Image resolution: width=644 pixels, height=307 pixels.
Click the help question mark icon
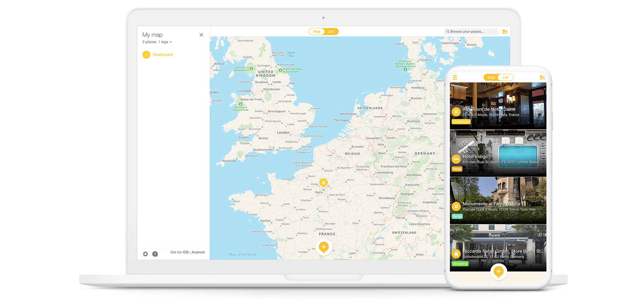point(155,254)
